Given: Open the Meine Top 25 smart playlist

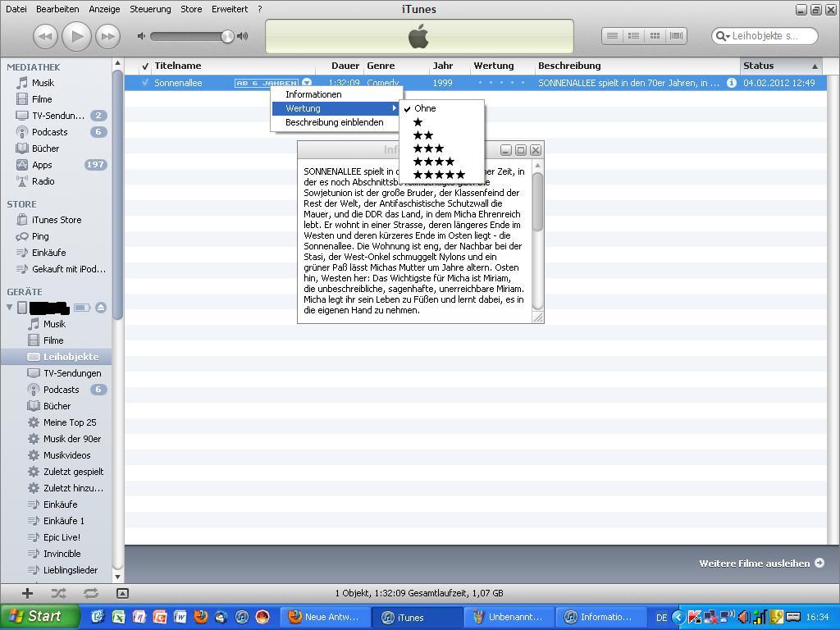Looking at the screenshot, I should click(70, 422).
